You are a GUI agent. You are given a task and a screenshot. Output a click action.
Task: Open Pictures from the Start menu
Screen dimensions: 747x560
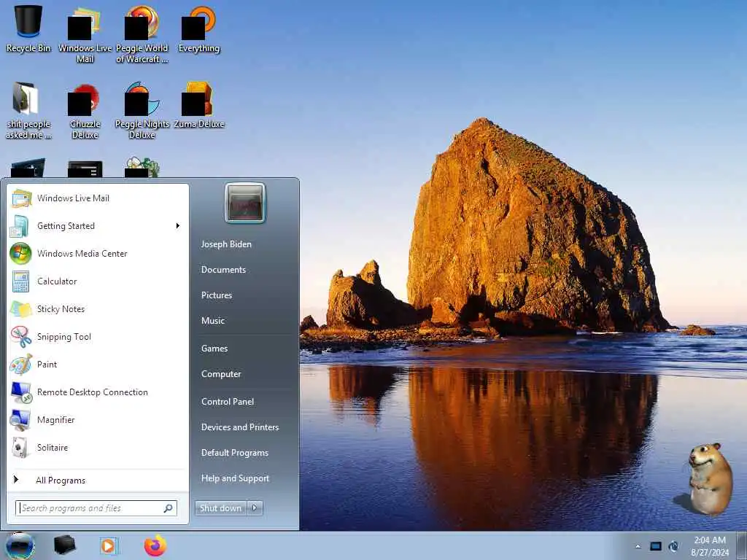217,295
